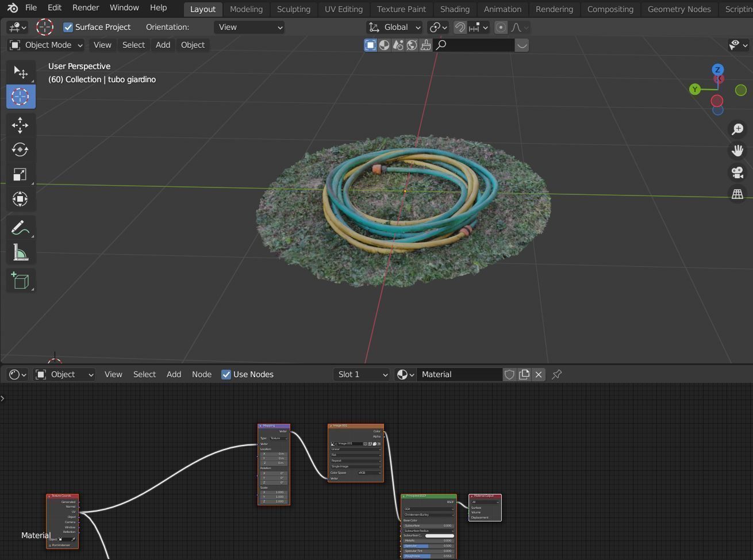Click the Y axis gizmo handle
Image resolution: width=753 pixels, height=560 pixels.
pyautogui.click(x=695, y=89)
